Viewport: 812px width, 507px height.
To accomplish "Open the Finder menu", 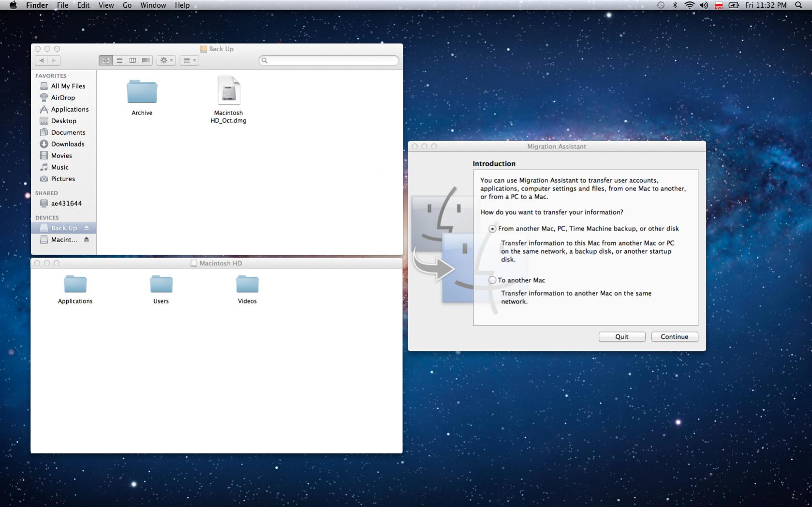I will [x=37, y=5].
